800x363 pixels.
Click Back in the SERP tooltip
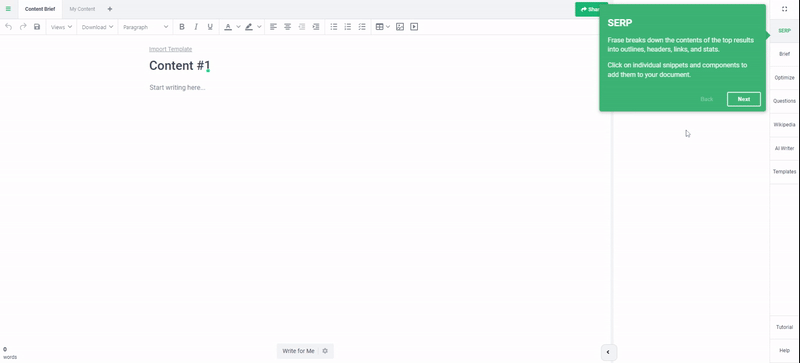coord(707,99)
